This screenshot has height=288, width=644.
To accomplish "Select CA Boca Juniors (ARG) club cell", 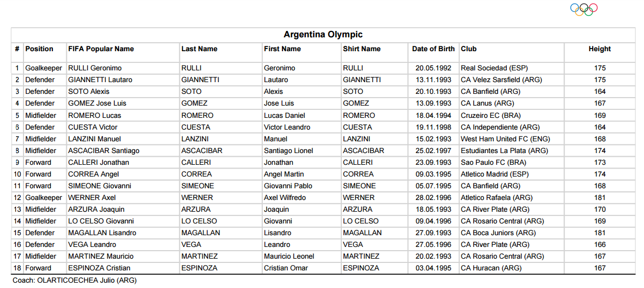I will (498, 233).
